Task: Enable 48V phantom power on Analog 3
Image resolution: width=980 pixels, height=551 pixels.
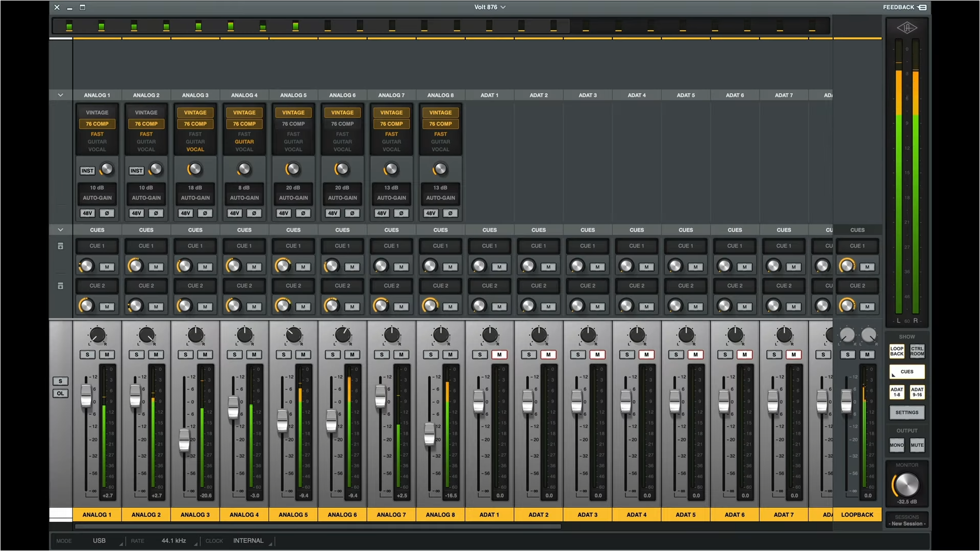Action: pyautogui.click(x=186, y=213)
